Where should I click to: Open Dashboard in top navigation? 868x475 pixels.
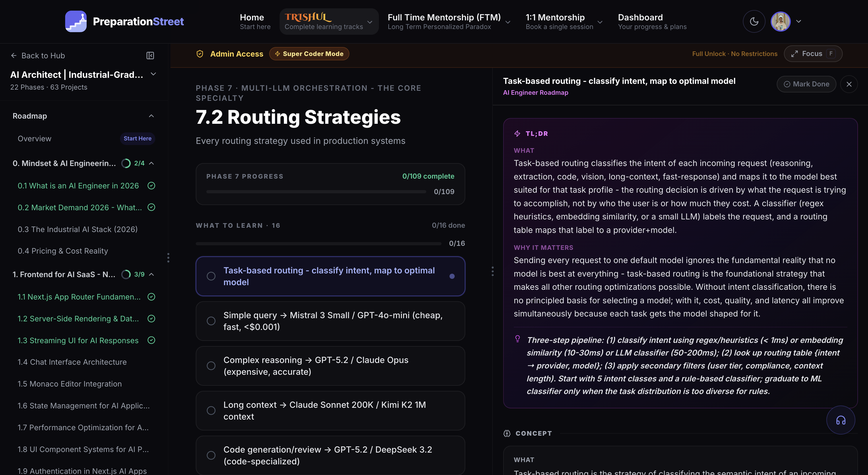pyautogui.click(x=652, y=22)
